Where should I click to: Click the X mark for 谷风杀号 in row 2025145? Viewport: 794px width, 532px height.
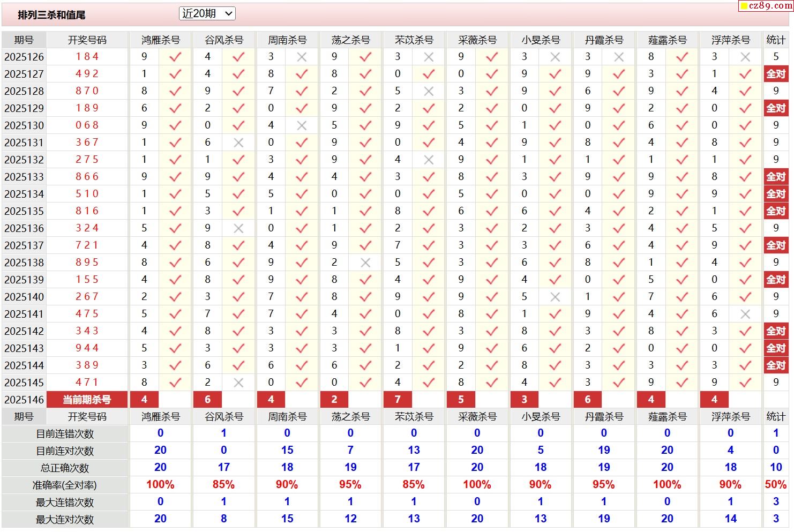point(238,383)
